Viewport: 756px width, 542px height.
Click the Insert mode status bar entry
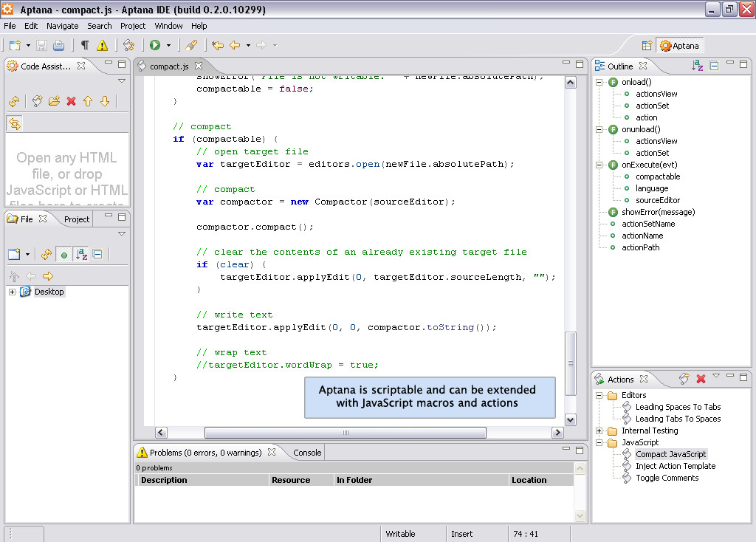coord(462,534)
